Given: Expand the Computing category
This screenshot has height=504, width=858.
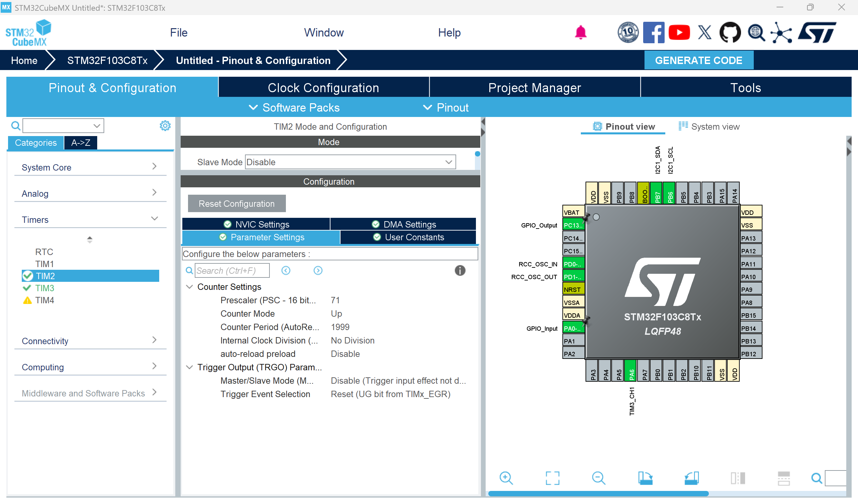Looking at the screenshot, I should pyautogui.click(x=90, y=367).
